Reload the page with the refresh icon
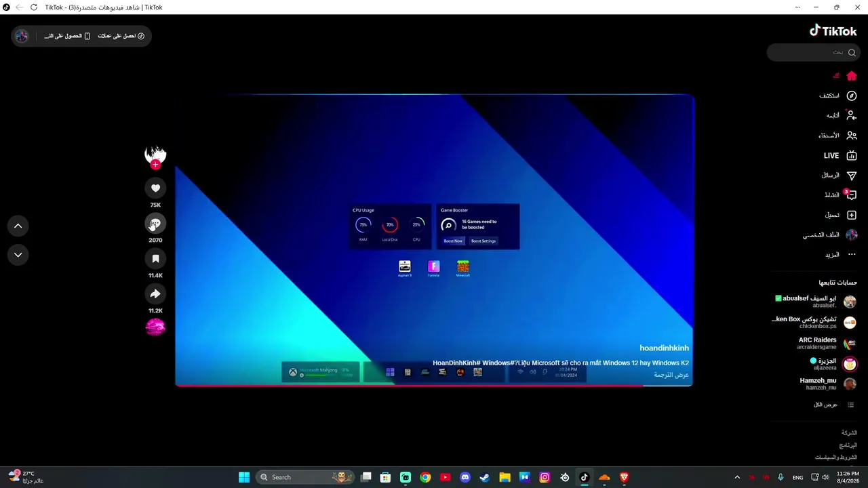Image resolution: width=868 pixels, height=488 pixels. click(33, 7)
